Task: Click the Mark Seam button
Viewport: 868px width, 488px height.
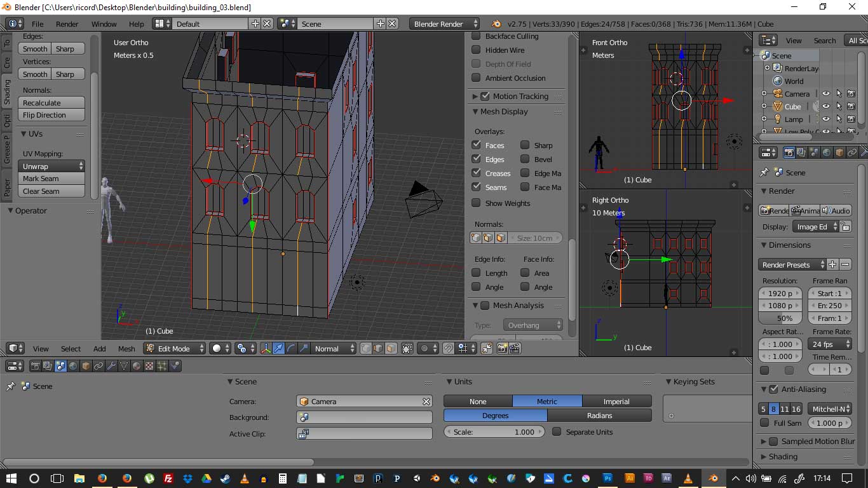Action: 51,179
